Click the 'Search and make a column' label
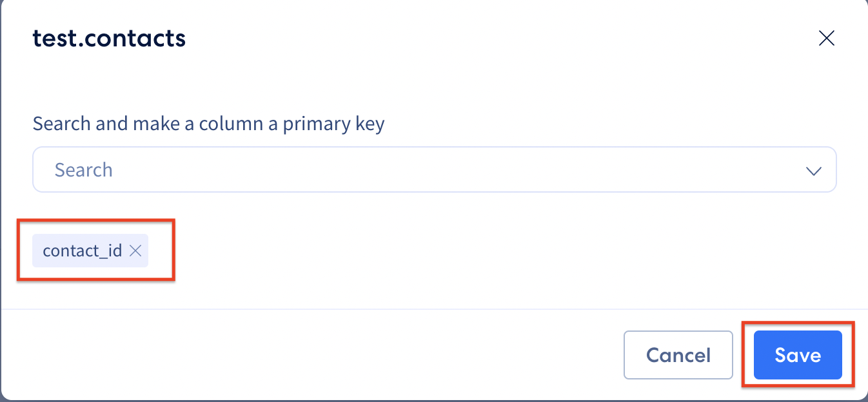Screen dimensions: 868x402 (208, 123)
